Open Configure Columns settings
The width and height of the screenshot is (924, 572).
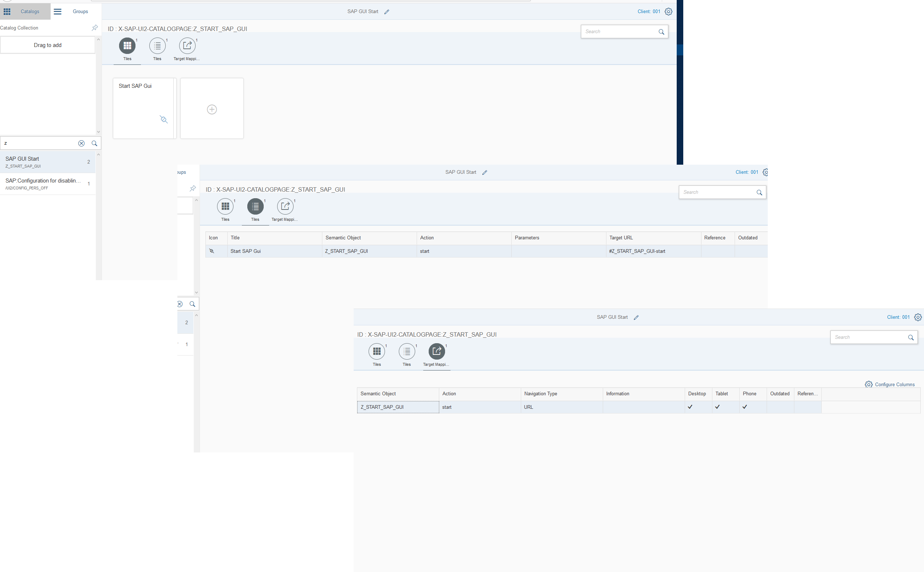coord(890,384)
